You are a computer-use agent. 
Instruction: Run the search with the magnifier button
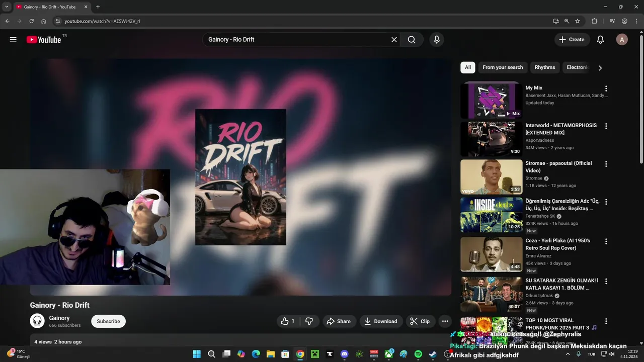click(412, 40)
